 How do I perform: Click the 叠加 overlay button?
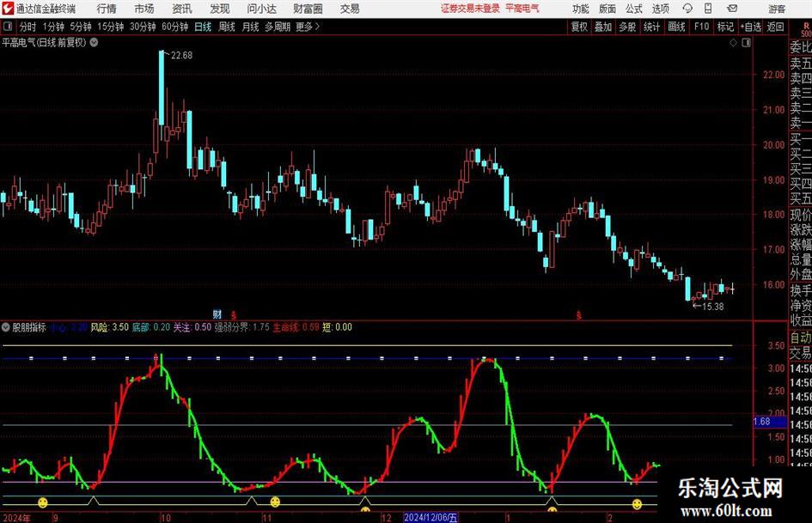point(603,27)
